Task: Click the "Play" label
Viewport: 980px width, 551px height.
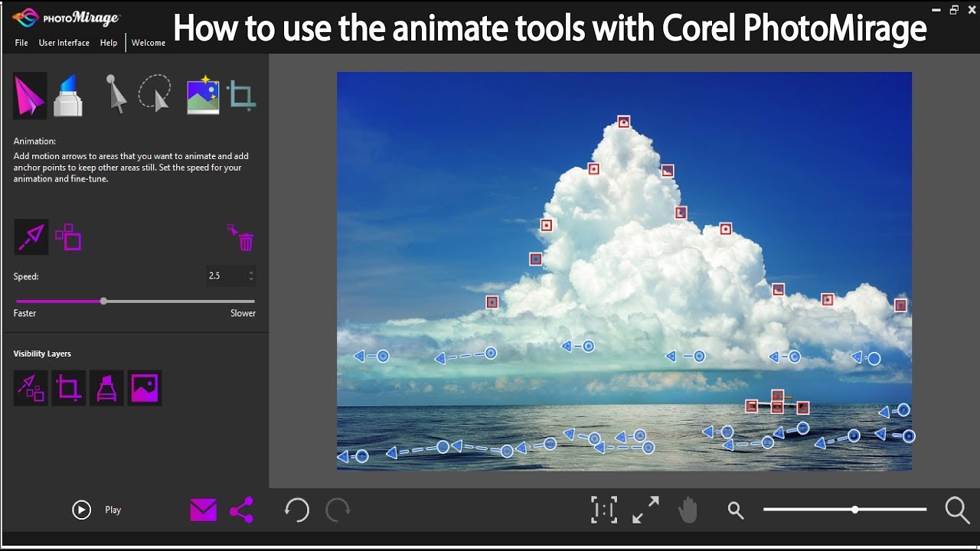Action: click(113, 510)
